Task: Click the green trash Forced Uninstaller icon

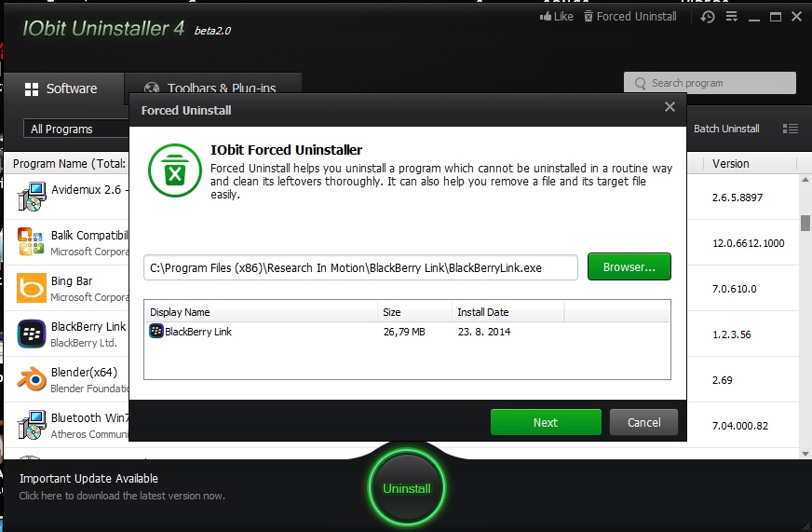Action: click(x=175, y=171)
